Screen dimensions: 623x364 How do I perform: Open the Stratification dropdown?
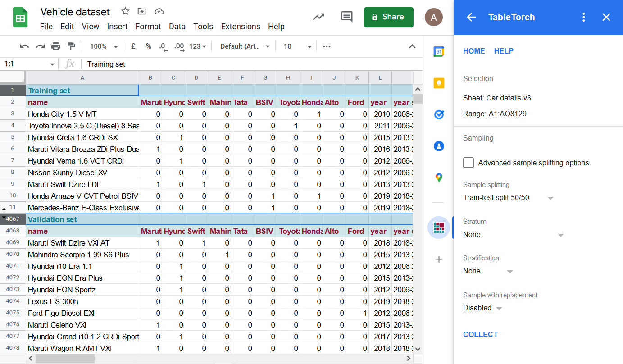(x=488, y=271)
